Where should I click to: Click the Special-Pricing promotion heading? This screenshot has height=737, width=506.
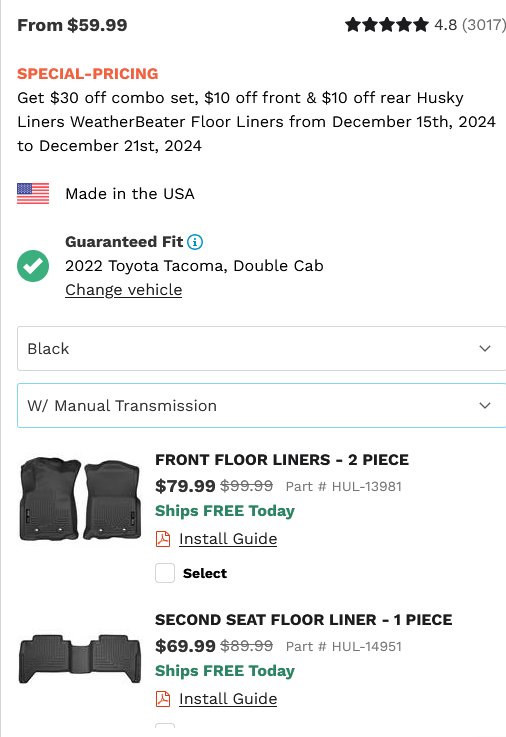pyautogui.click(x=88, y=74)
